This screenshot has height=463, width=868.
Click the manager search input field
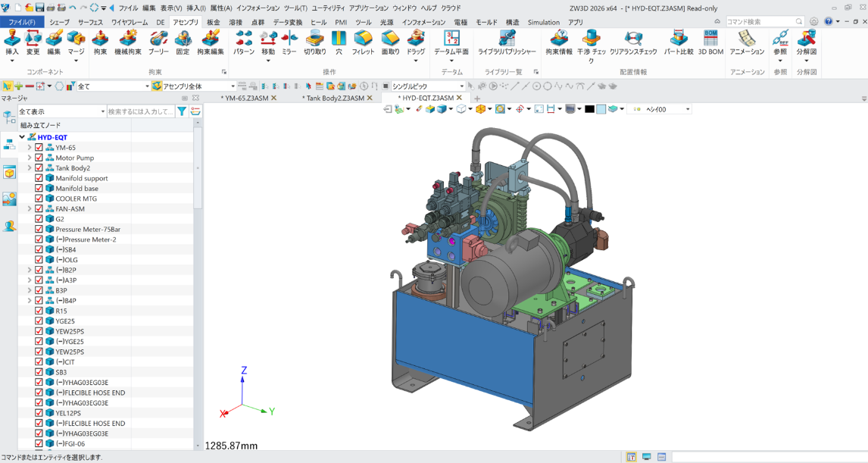coord(140,111)
